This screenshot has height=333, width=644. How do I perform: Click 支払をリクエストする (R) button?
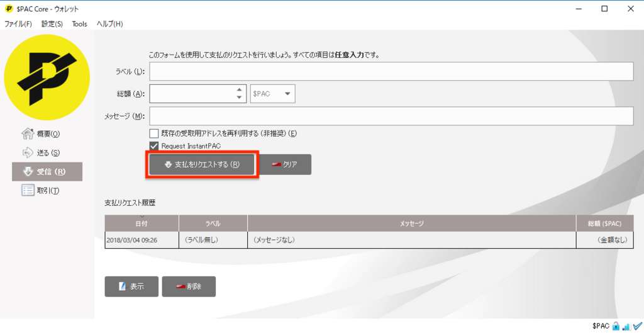(x=202, y=164)
